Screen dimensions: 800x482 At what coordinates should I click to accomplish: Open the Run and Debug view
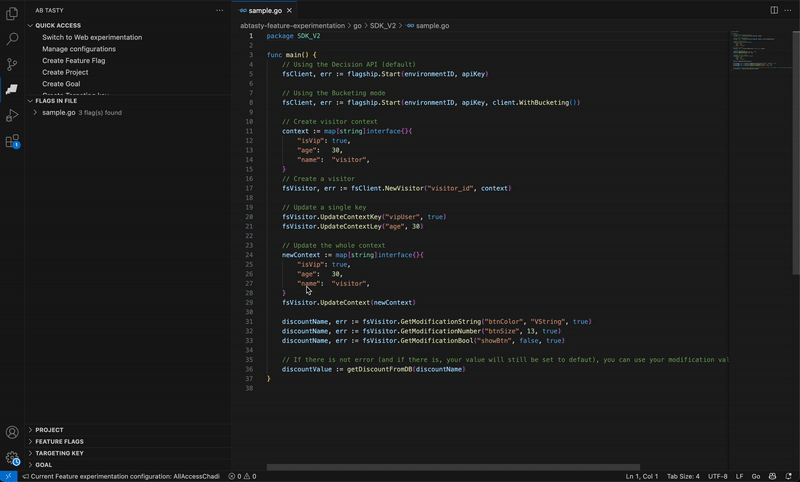click(12, 116)
